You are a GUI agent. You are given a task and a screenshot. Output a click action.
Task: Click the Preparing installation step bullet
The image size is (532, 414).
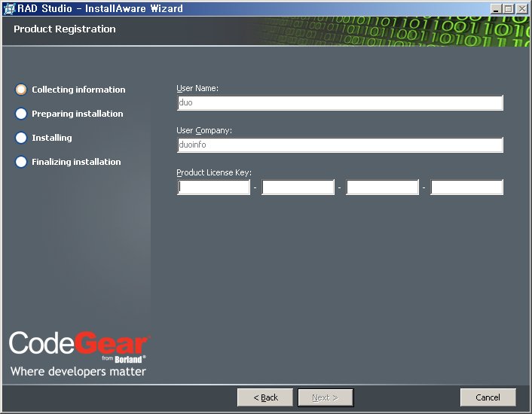[21, 114]
